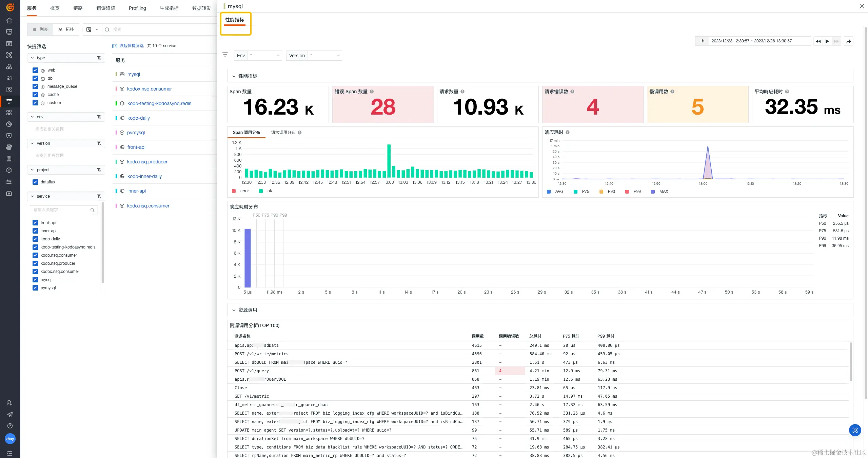The image size is (868, 458).
Task: Open the Env dropdown
Action: (264, 56)
